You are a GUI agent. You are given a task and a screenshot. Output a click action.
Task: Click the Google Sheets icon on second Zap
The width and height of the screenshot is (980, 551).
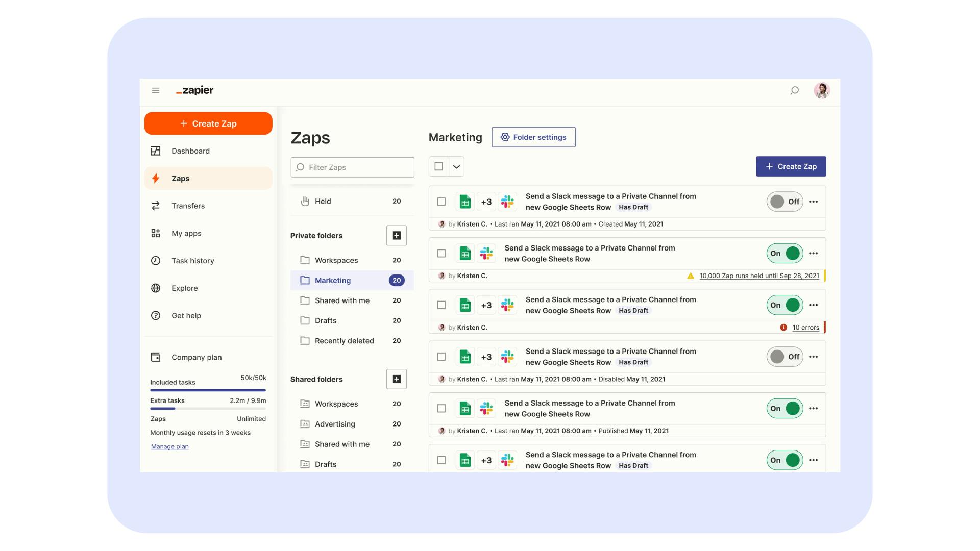pos(465,253)
